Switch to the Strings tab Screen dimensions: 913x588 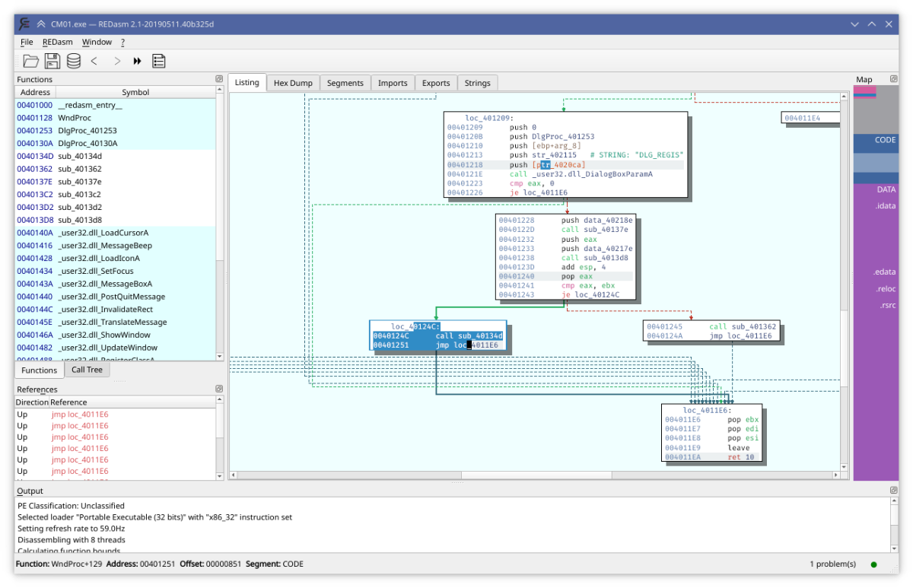(478, 83)
